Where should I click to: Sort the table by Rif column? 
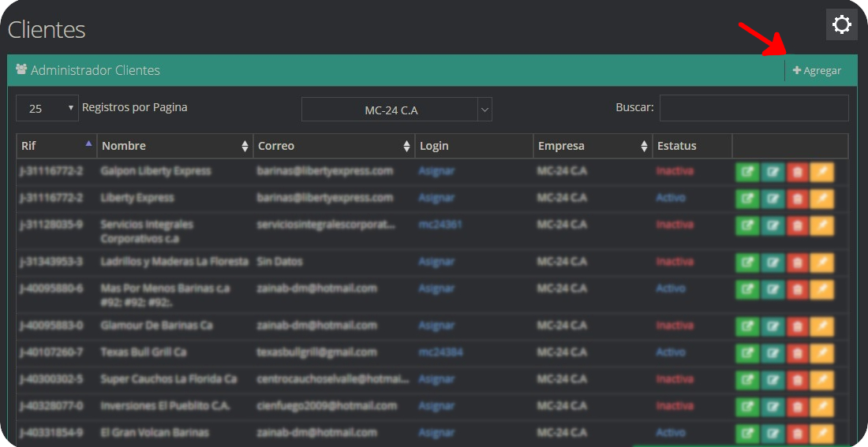[57, 146]
